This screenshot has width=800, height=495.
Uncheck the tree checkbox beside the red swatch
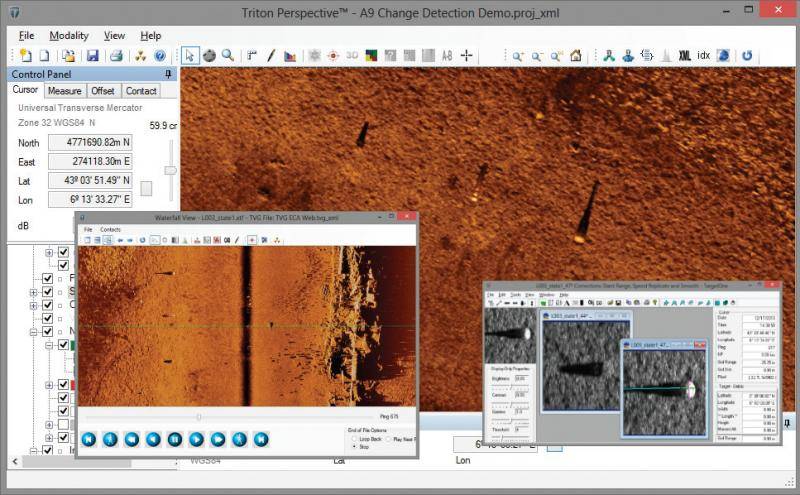[63, 384]
